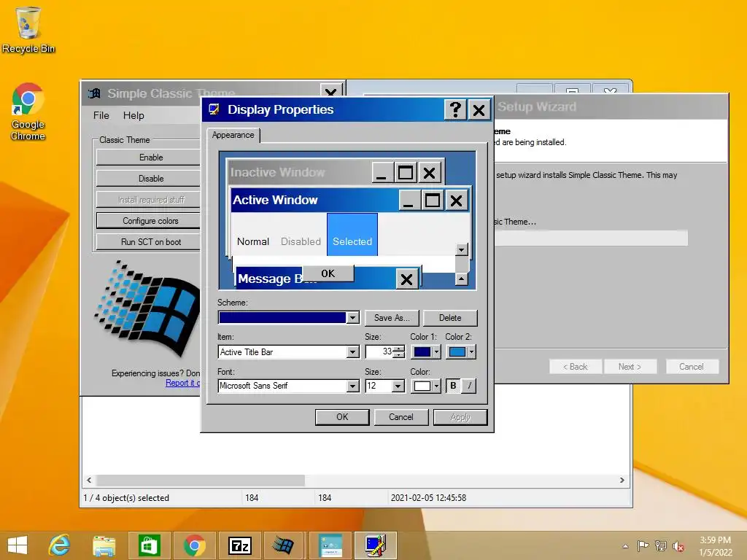Click the Inactive Window title in preview

tap(277, 172)
